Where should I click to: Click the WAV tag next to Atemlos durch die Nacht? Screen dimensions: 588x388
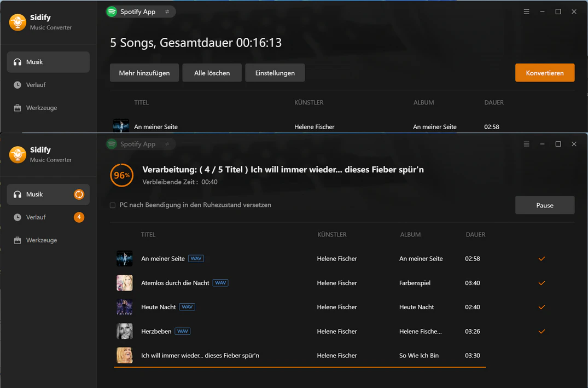(x=220, y=283)
